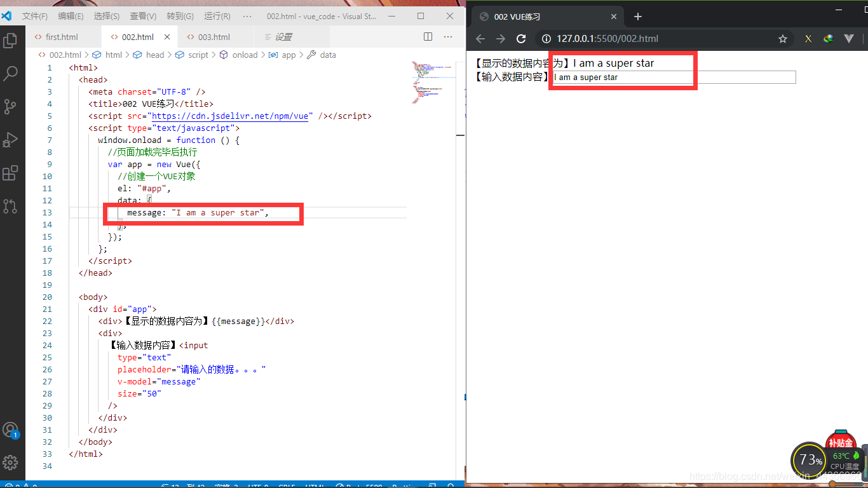868x488 pixels.
Task: Open the Manage gear in activity bar
Action: coord(10,462)
